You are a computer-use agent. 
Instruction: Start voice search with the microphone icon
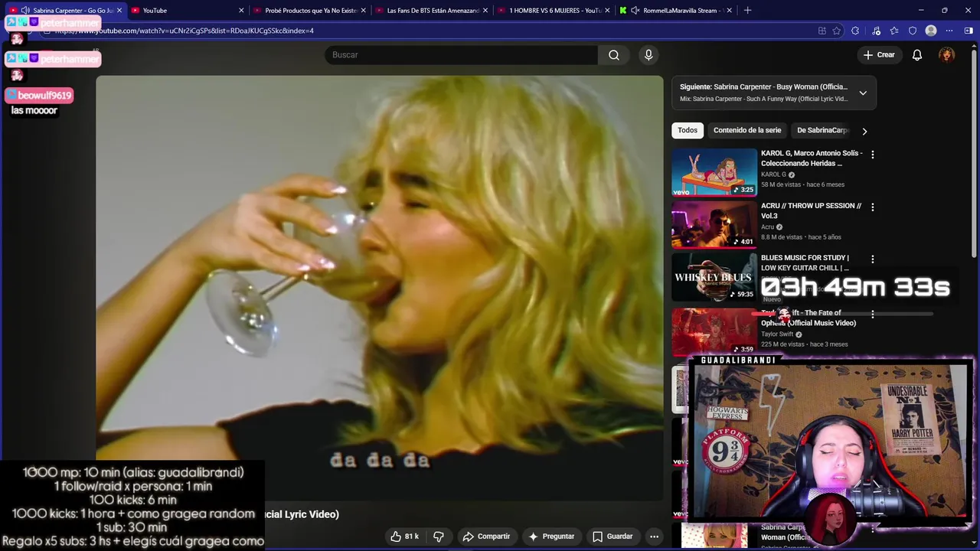648,55
